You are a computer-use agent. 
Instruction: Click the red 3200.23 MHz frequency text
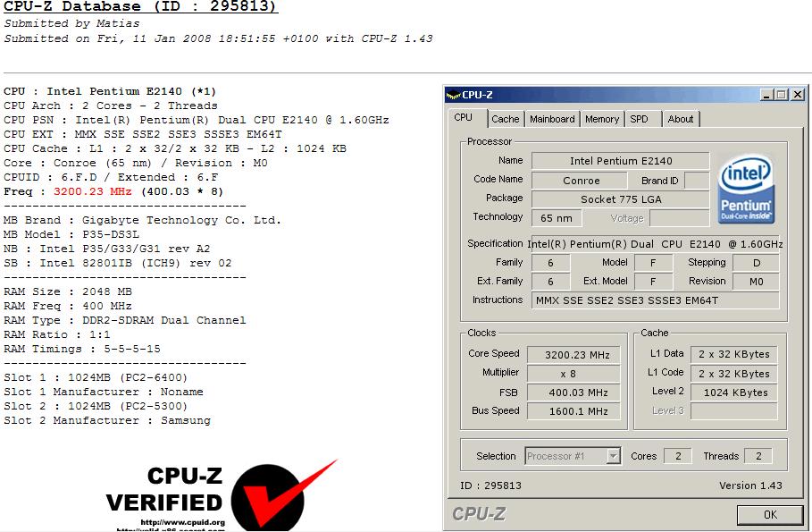tap(93, 191)
